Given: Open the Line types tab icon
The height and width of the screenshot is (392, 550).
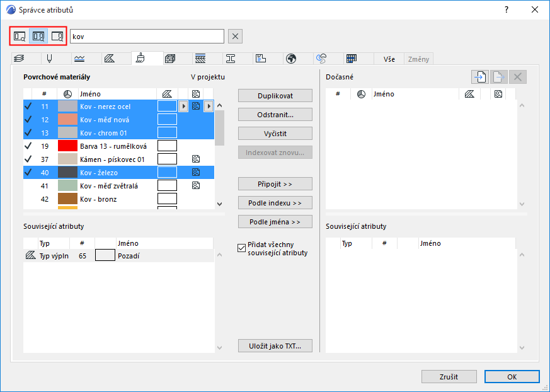Looking at the screenshot, I should coord(79,59).
